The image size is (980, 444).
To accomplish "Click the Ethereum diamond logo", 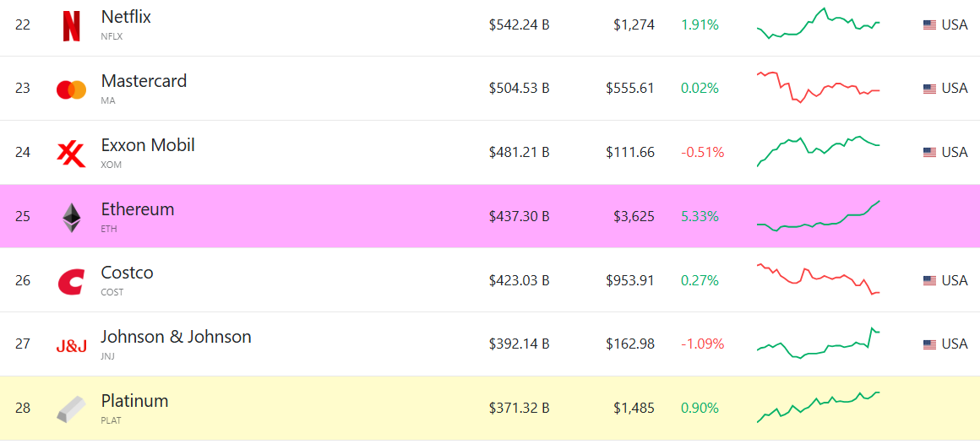I will (71, 217).
